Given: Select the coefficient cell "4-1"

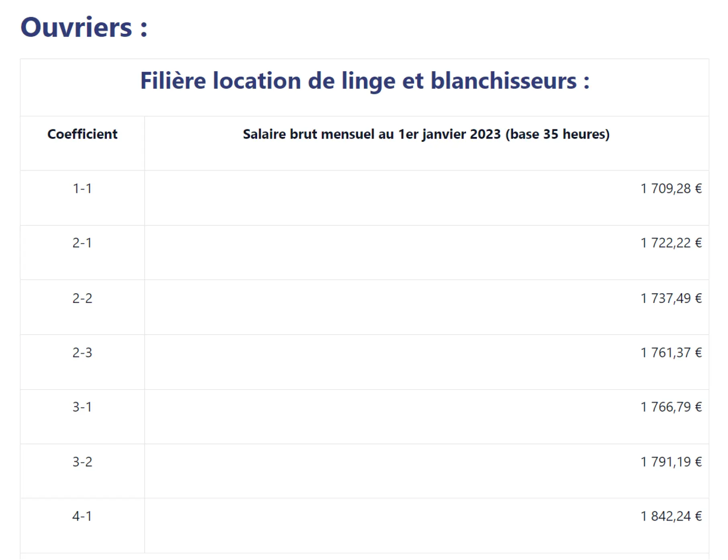Looking at the screenshot, I should [82, 516].
